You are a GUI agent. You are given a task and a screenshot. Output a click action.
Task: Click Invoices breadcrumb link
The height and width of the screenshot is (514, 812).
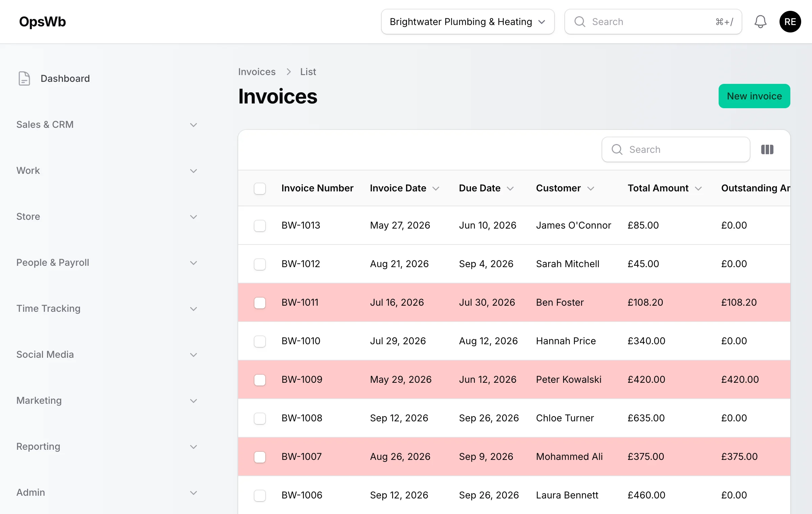257,72
